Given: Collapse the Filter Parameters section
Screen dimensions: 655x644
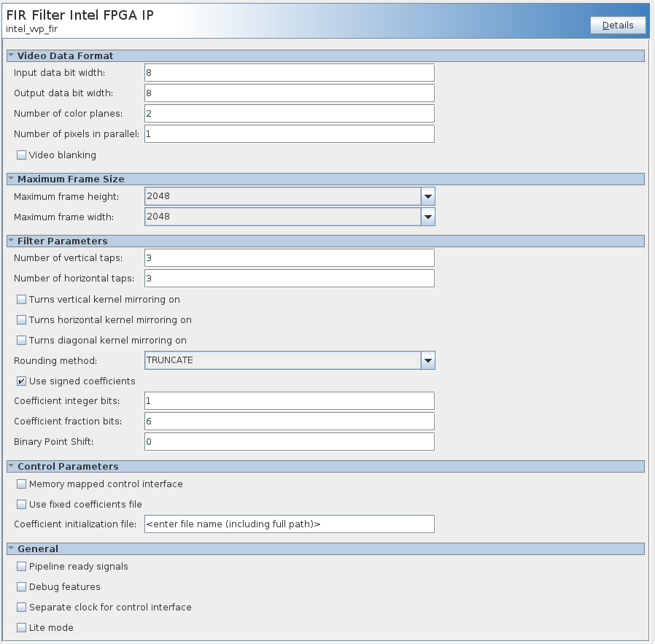Looking at the screenshot, I should coord(11,241).
